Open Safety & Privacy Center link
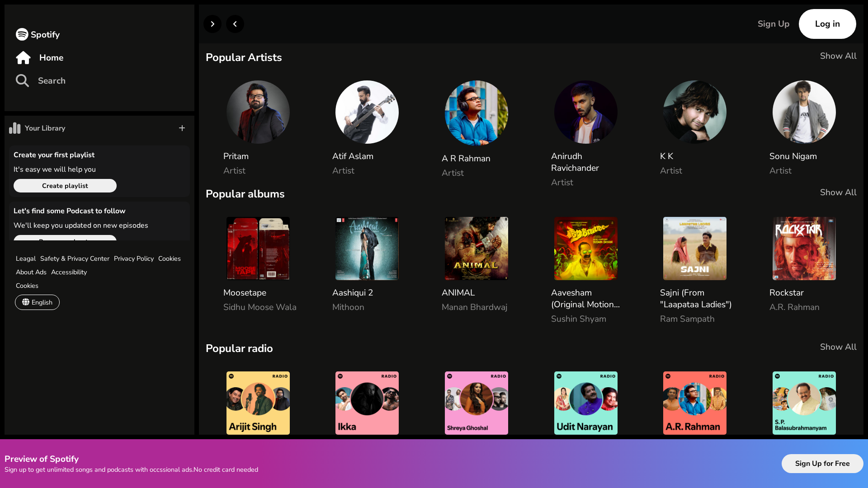The image size is (868, 488). coord(75,258)
